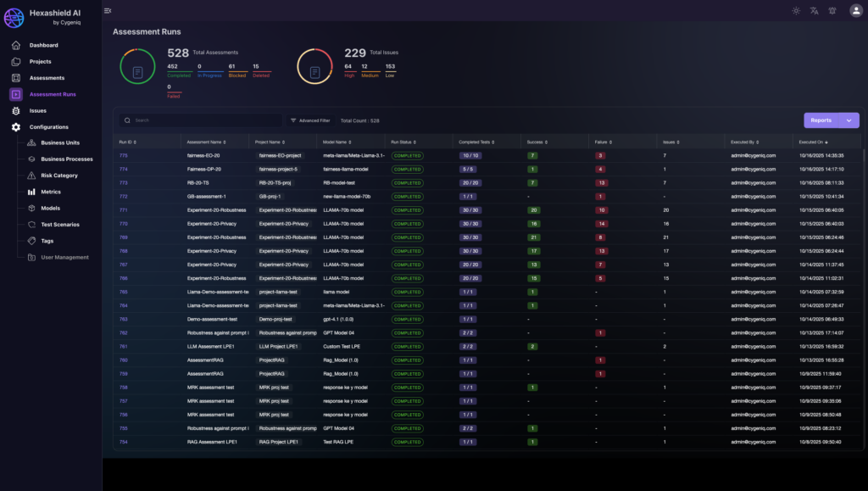Click the Issues bug icon

pos(16,110)
